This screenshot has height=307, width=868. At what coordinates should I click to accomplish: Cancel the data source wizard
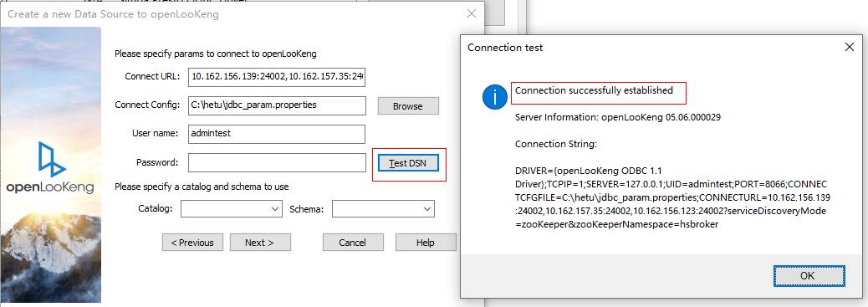point(353,242)
